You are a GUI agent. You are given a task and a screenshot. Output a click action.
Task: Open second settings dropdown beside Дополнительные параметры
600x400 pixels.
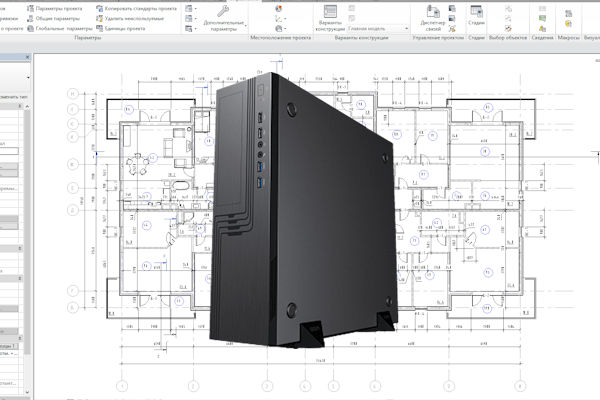pyautogui.click(x=191, y=18)
